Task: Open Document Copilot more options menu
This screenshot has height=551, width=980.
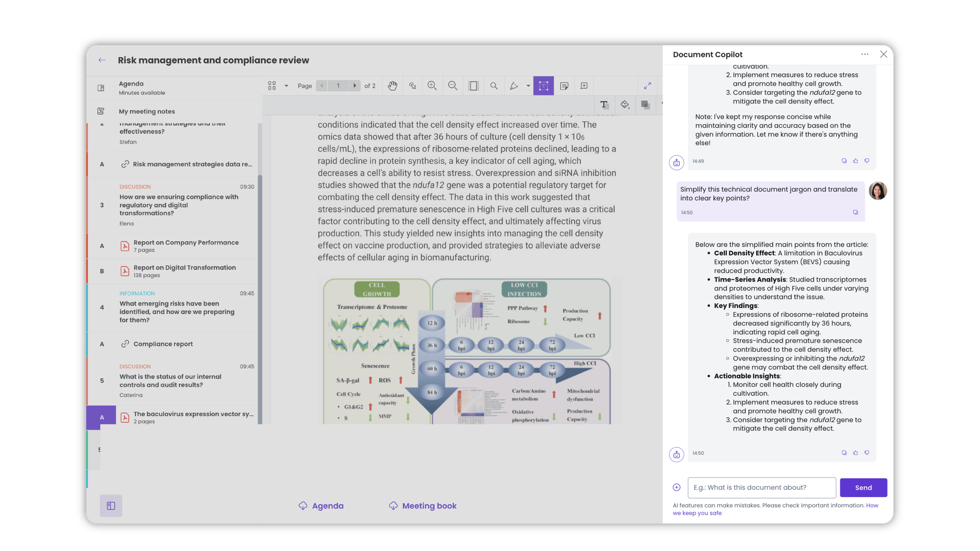Action: [x=865, y=54]
